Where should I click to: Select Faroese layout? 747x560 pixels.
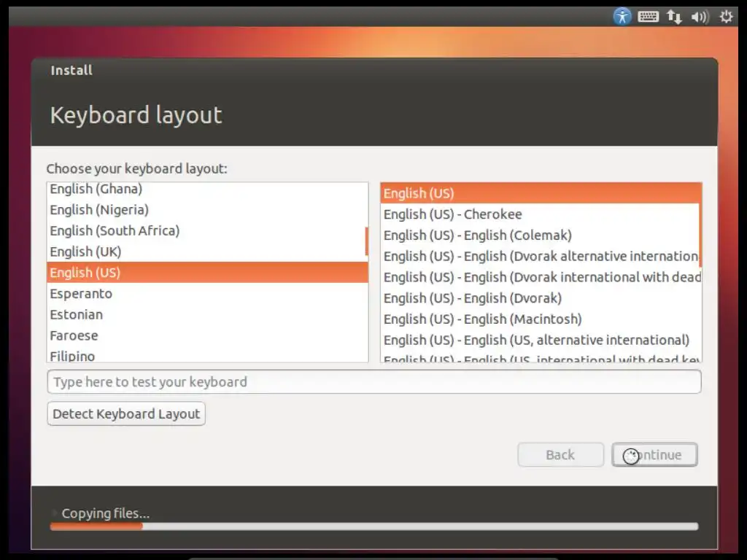(207, 335)
